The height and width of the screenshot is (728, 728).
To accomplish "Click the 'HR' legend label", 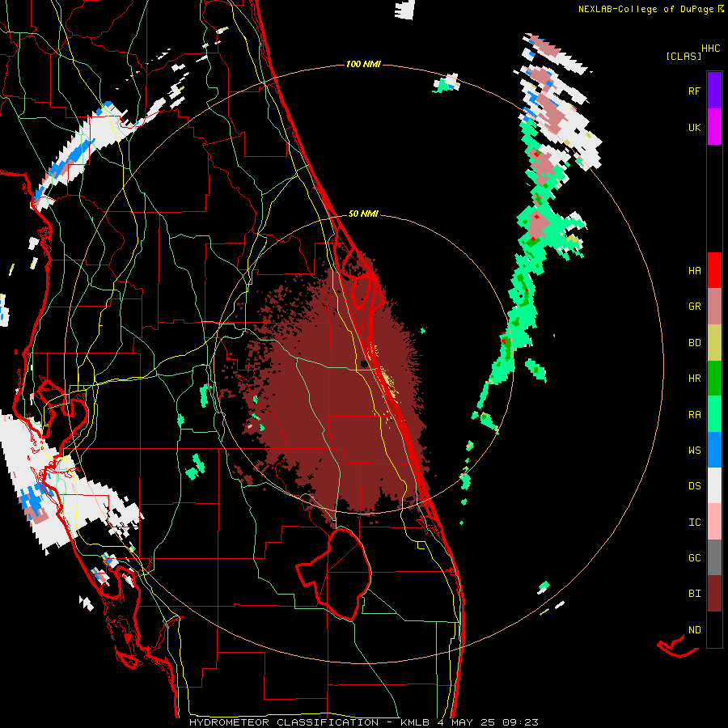I will pos(694,379).
